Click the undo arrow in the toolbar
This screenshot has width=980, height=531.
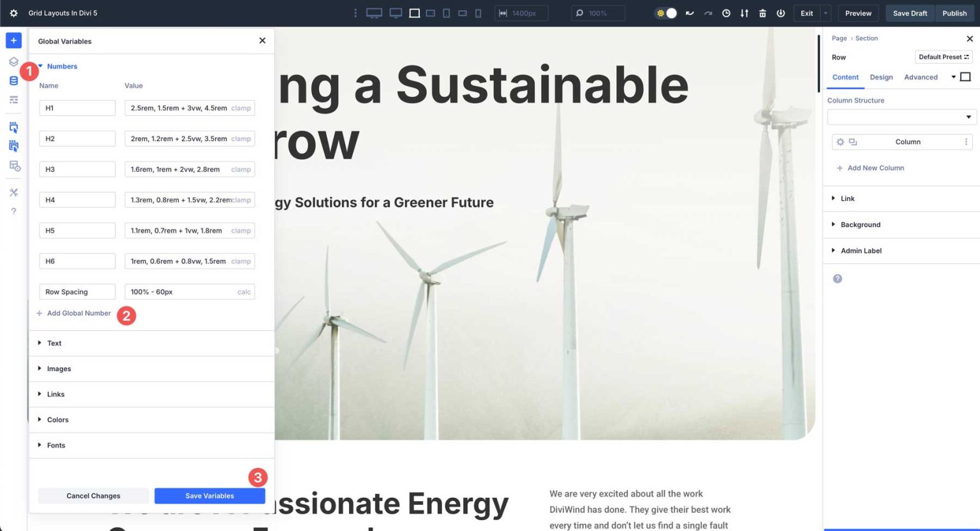click(x=690, y=13)
